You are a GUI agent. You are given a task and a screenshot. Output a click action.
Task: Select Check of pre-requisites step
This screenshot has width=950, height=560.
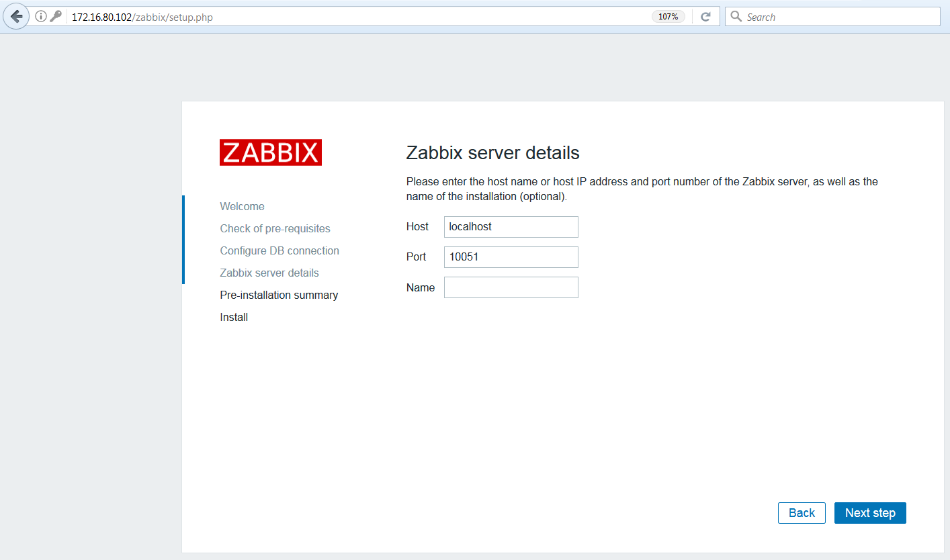275,228
